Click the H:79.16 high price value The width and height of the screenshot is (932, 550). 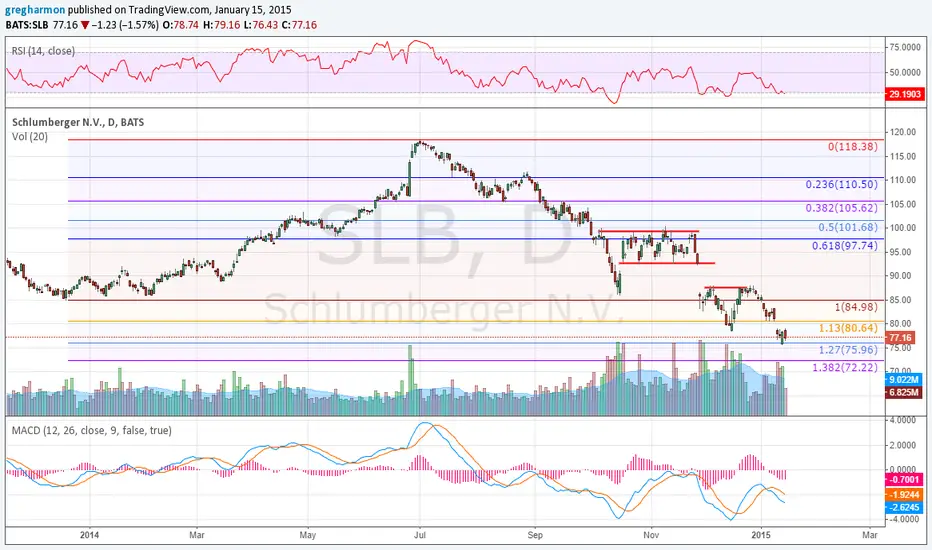pos(222,25)
